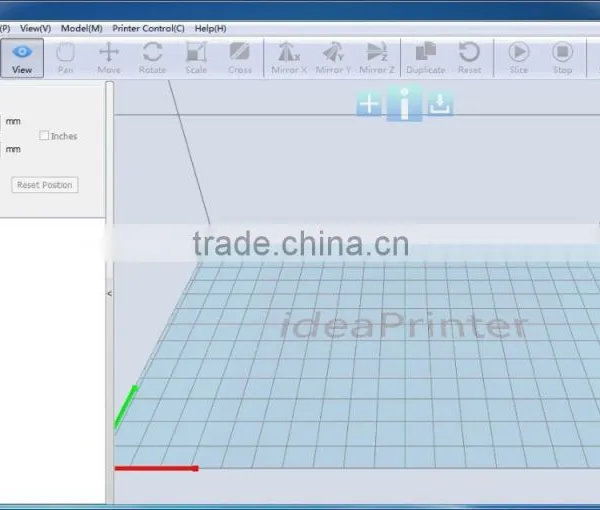Enable the Inches checkbox

click(44, 135)
